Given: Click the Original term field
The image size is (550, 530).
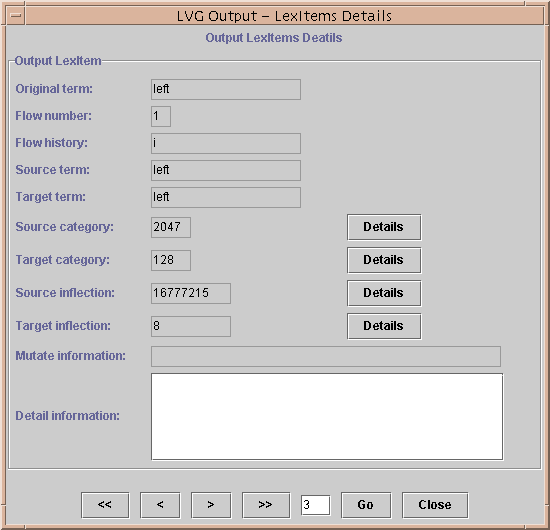Looking at the screenshot, I should (x=226, y=89).
